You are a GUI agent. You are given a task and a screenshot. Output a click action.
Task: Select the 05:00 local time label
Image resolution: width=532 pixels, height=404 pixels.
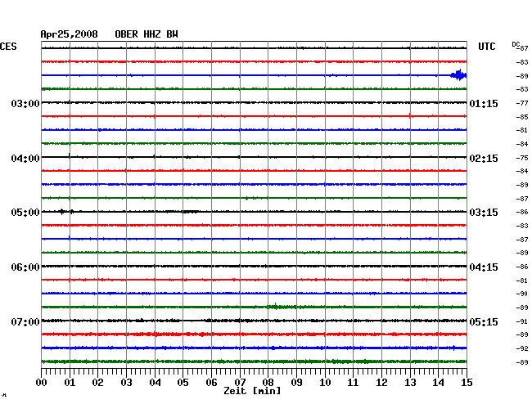pos(25,213)
